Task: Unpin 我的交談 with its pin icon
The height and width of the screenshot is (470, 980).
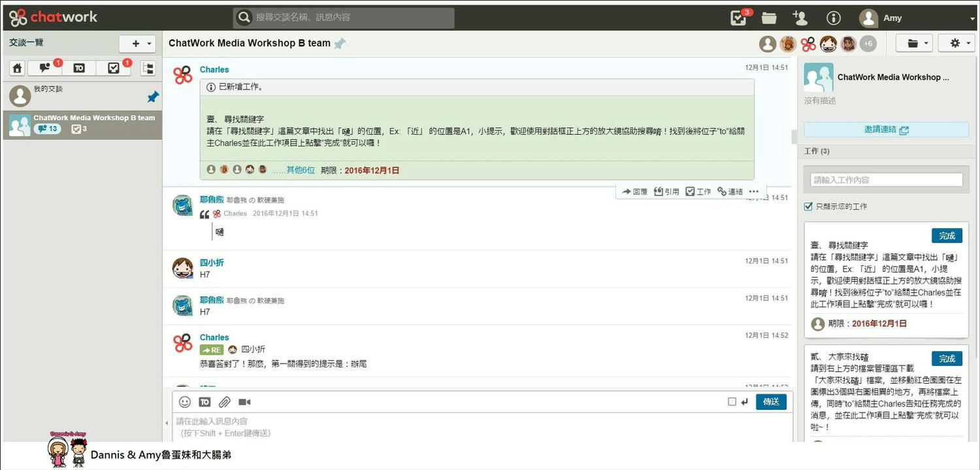Action: (153, 97)
